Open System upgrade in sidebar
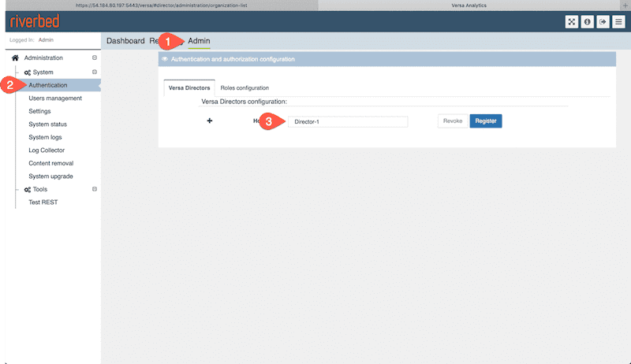 pos(50,176)
